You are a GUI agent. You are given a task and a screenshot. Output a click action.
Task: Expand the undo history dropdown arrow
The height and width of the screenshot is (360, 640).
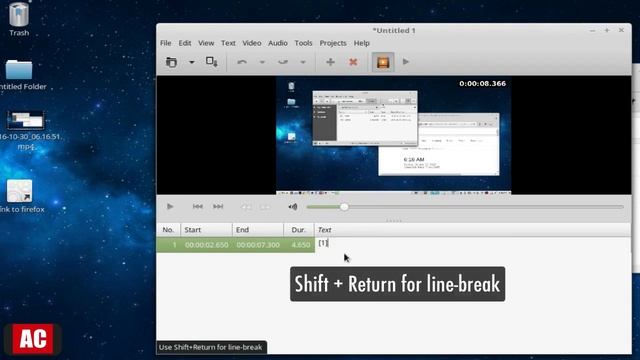point(262,62)
